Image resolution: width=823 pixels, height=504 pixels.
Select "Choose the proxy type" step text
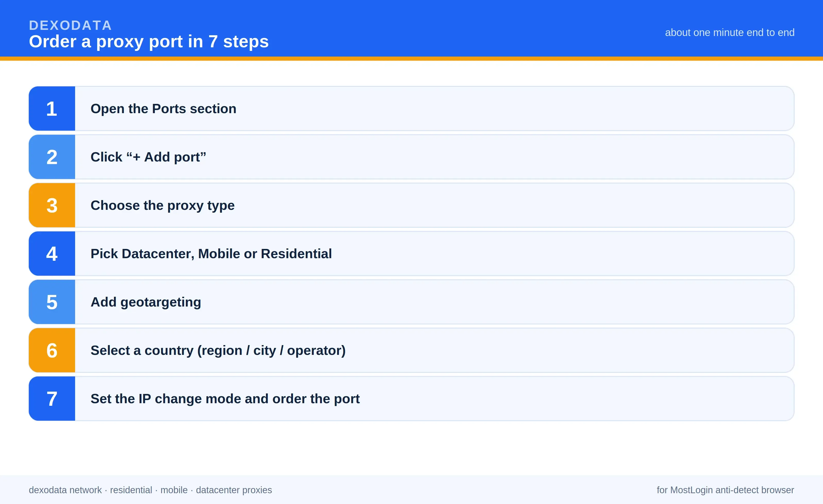162,205
